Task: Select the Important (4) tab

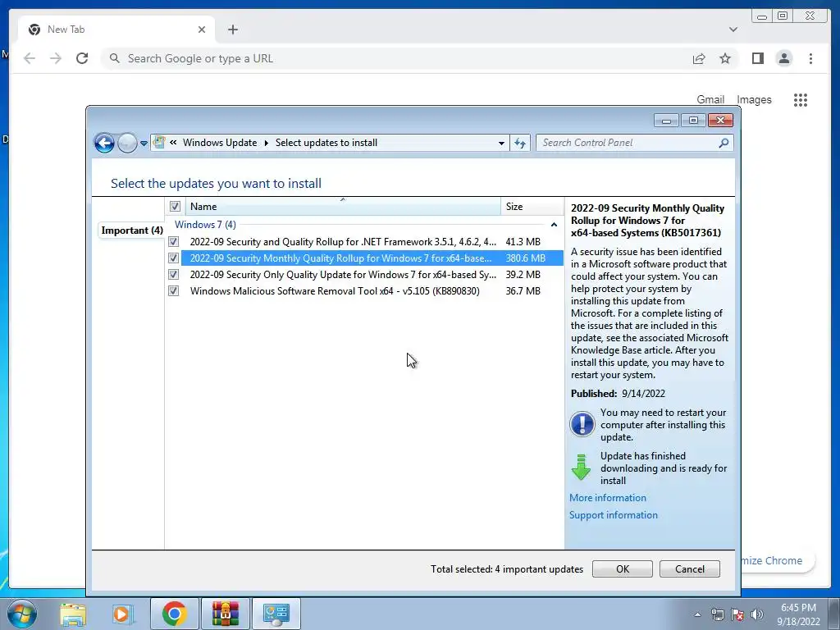Action: [x=132, y=231]
